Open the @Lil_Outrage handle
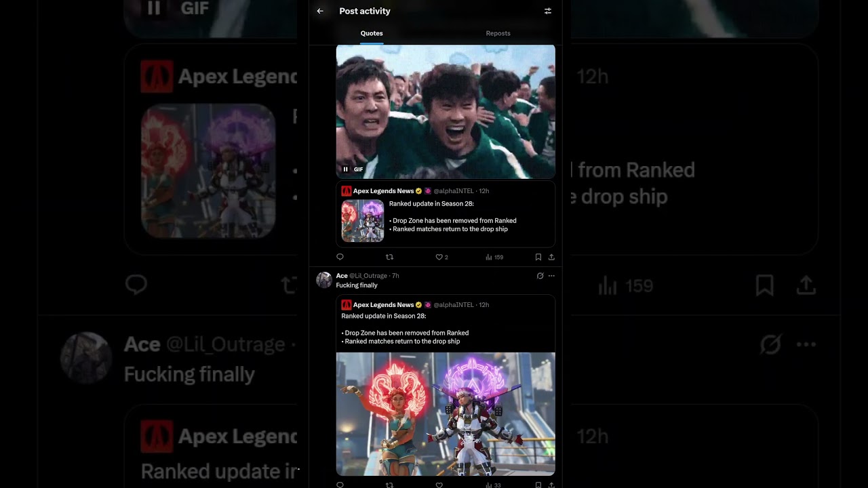Screen dimensions: 868x488 [368, 276]
